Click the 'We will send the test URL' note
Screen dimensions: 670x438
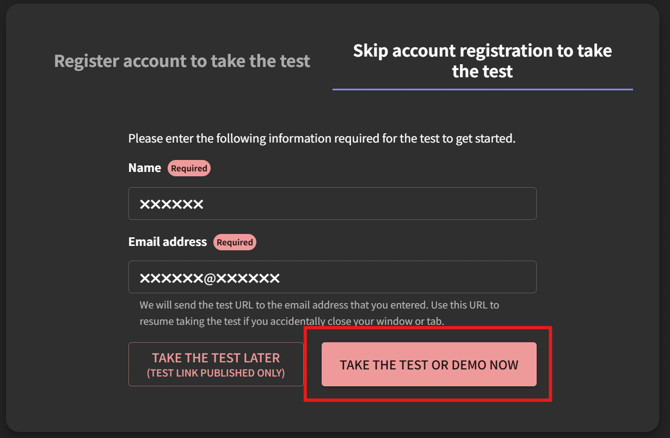[319, 305]
